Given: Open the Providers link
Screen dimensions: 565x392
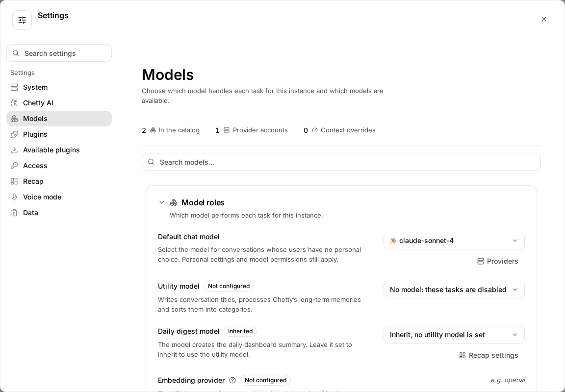Looking at the screenshot, I should (x=497, y=261).
